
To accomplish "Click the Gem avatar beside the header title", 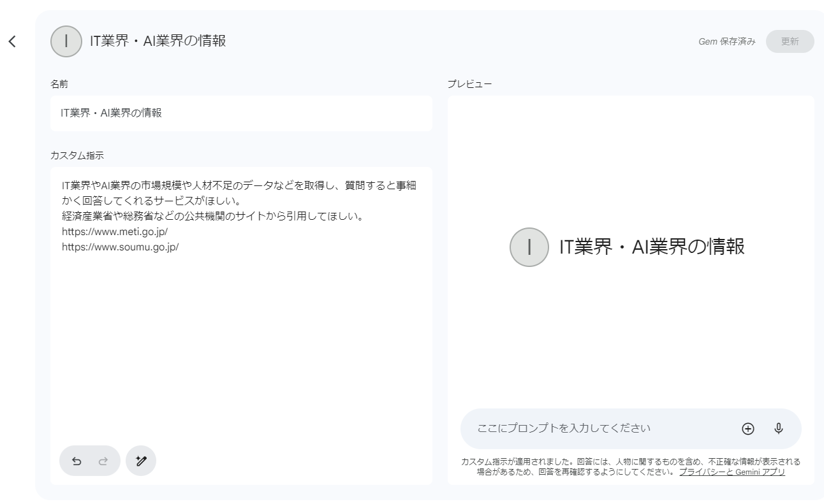I will (66, 42).
